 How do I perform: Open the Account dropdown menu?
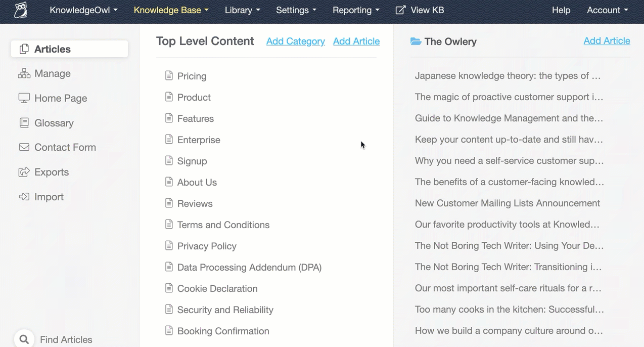point(607,10)
